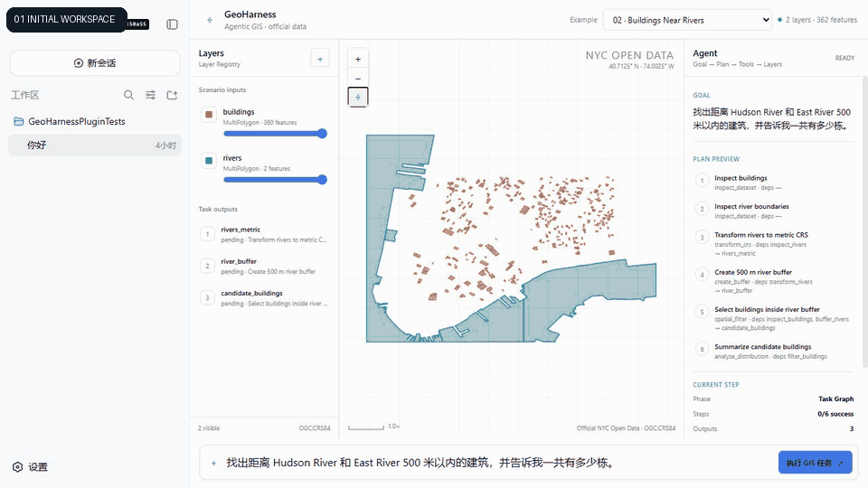This screenshot has height=488, width=868.
Task: Click the GeoHarness logo icon
Action: (x=210, y=20)
